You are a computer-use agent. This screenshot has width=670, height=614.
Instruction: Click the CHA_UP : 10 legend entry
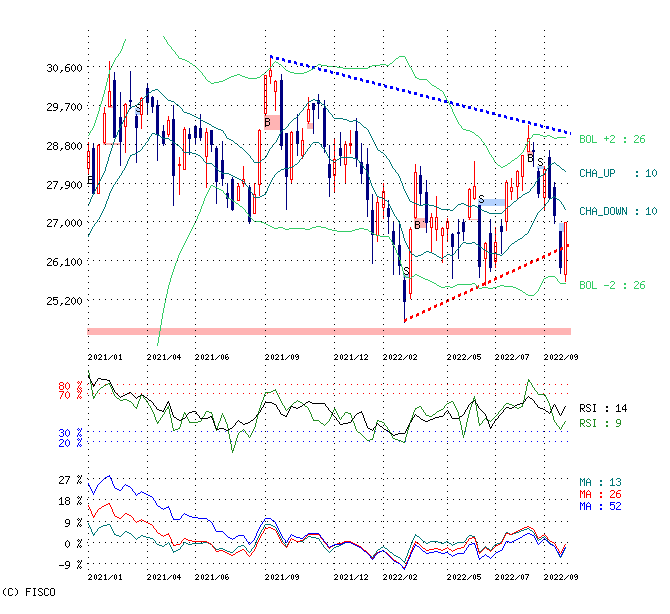click(617, 173)
